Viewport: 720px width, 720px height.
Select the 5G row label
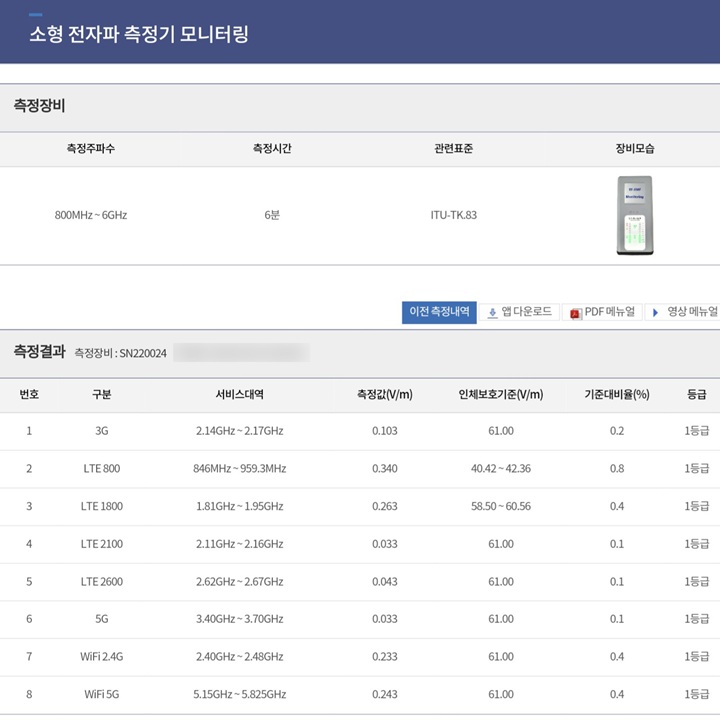(101, 619)
